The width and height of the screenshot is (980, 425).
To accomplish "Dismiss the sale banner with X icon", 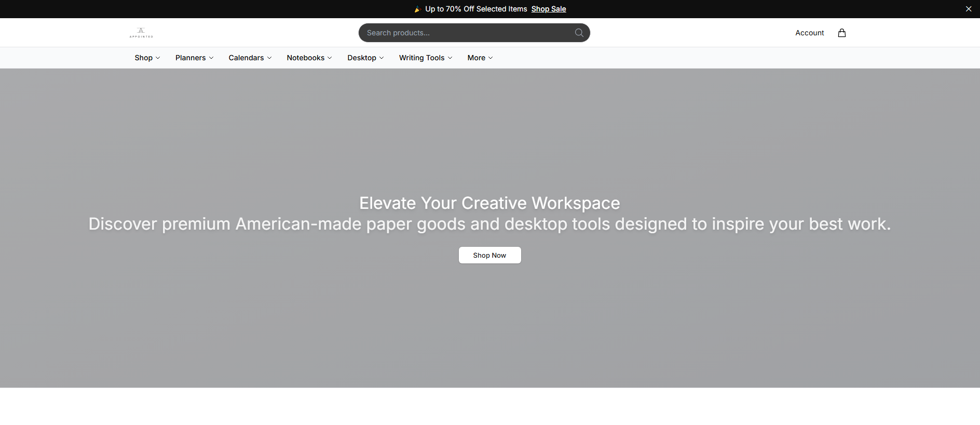I will coord(968,9).
